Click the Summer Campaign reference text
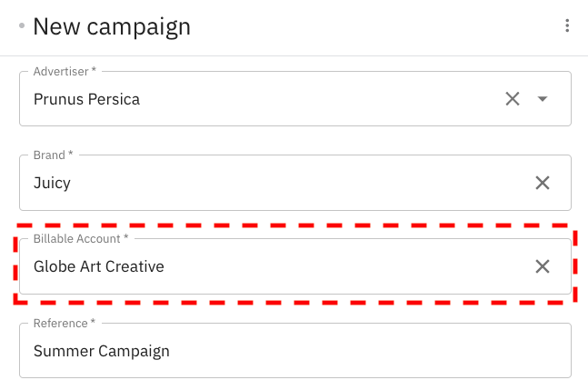 click(x=102, y=351)
